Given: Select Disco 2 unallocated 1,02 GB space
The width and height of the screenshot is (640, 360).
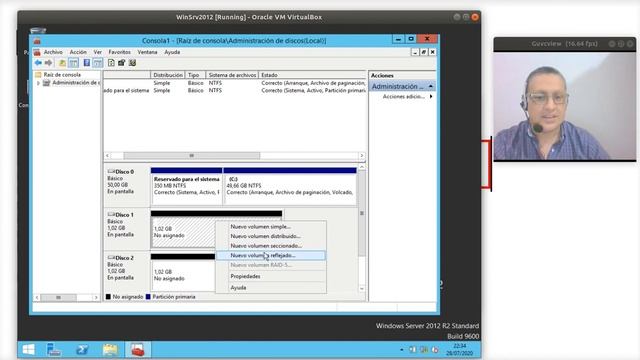Looking at the screenshot, I should point(182,275).
